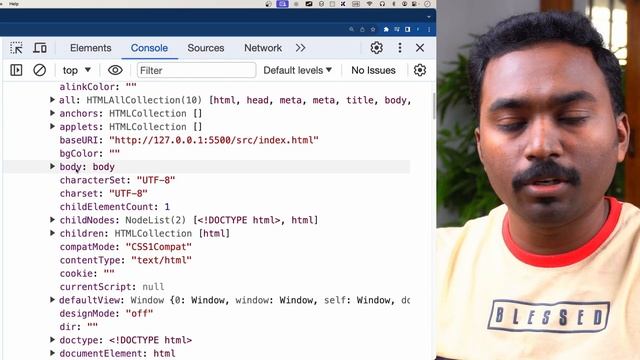The width and height of the screenshot is (640, 360).
Task: Select the charset "UTF-8" line
Action: pos(104,193)
